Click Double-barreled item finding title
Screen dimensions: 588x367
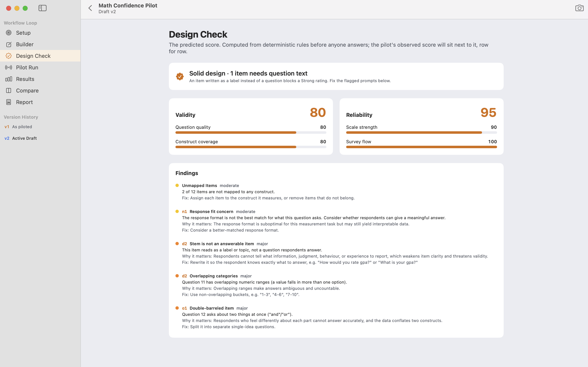(x=212, y=308)
